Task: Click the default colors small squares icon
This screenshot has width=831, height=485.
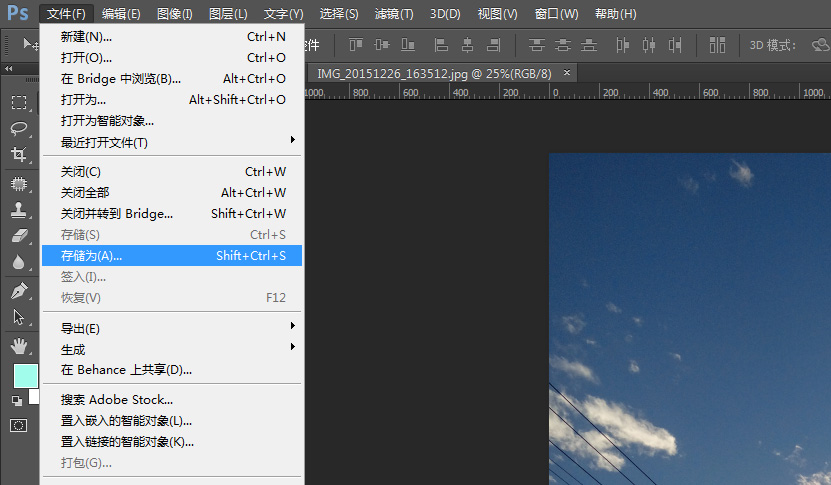Action: [17, 401]
